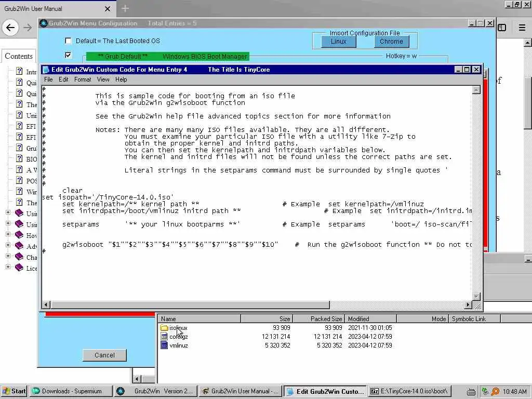Screen dimensions: 532x399
Task: Open the browser hamburger menu
Action: [x=522, y=28]
